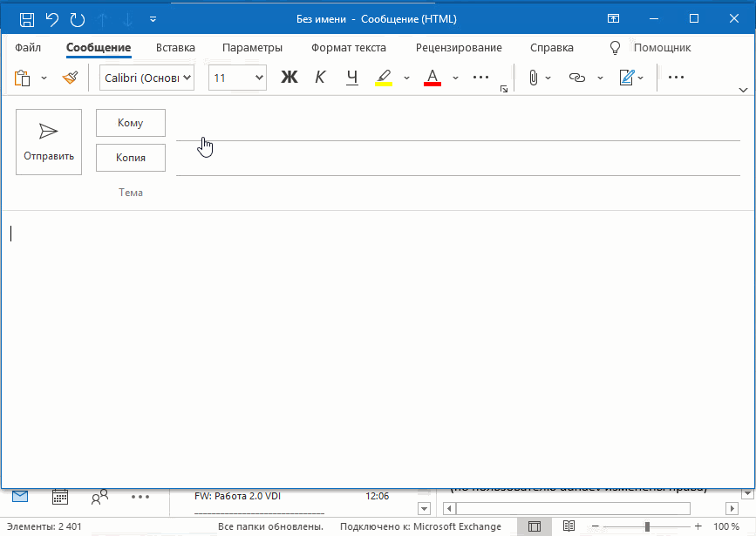
Task: Click Элементы: 2 401 status text
Action: point(44,526)
